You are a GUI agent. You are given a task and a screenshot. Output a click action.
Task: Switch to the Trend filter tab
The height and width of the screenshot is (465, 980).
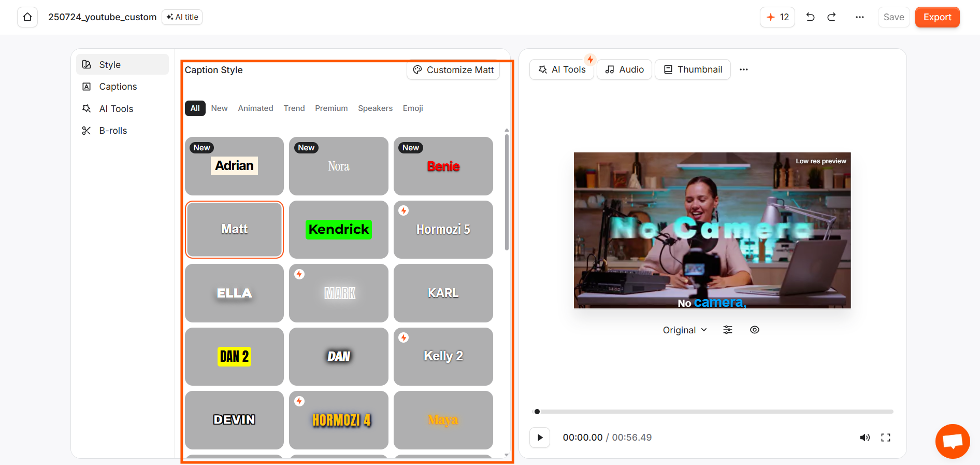tap(294, 108)
